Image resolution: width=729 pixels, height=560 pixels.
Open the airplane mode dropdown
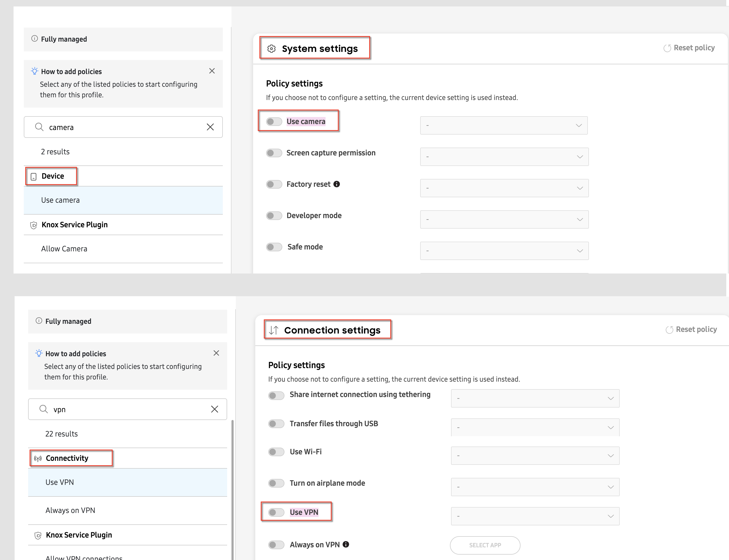[535, 487]
